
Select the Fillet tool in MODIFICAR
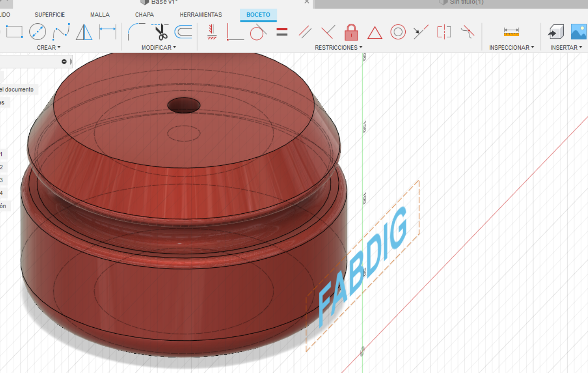tap(137, 32)
